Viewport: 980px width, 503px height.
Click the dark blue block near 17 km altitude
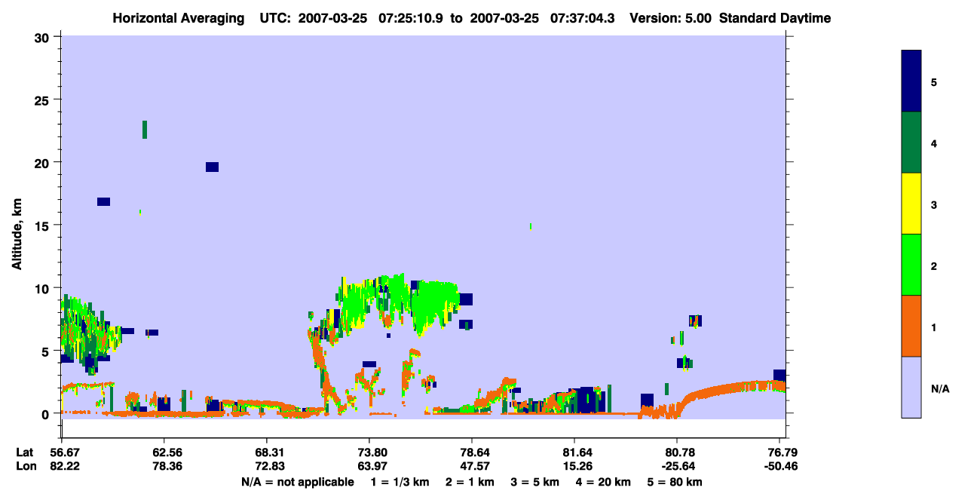point(103,201)
